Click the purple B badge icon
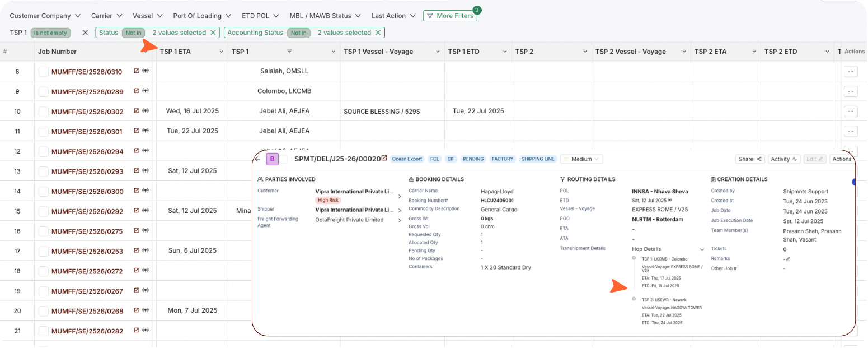Screen dimensions: 868x348 272,159
